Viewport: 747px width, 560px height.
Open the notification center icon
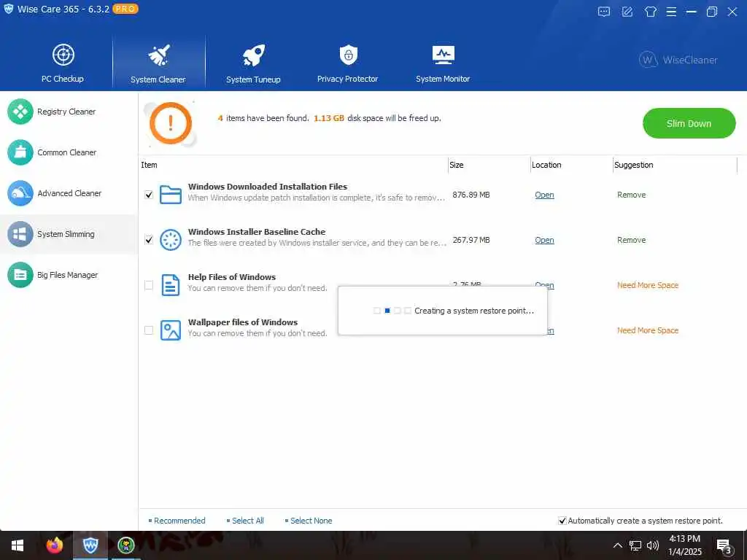724,545
